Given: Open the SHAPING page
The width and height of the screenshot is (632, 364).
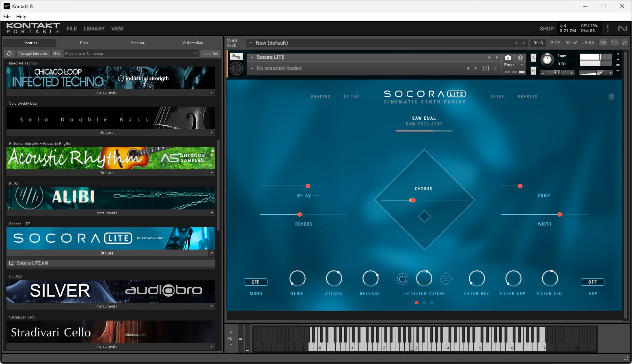Looking at the screenshot, I should pos(321,97).
